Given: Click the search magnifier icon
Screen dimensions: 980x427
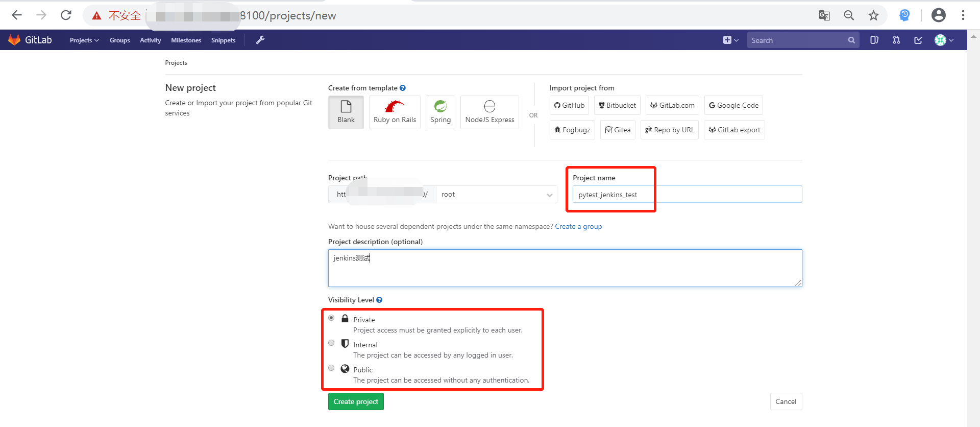Looking at the screenshot, I should [851, 40].
